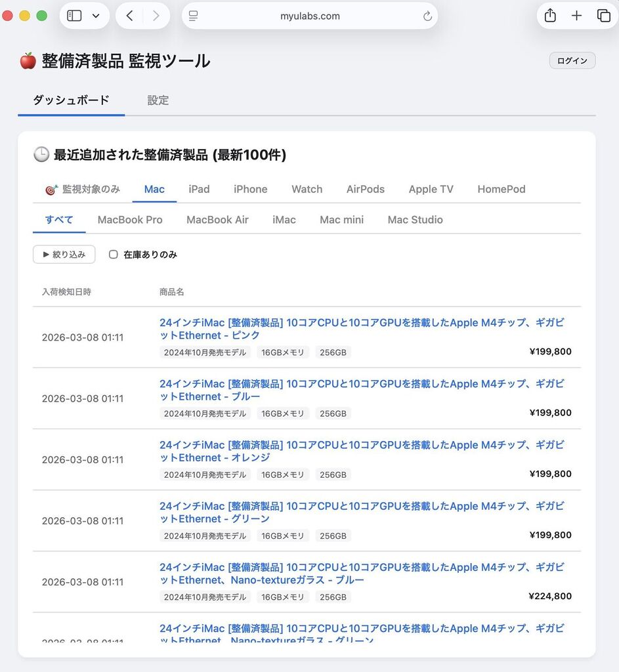Viewport: 619px width, 672px height.
Task: Click the ログイン button
Action: tap(572, 61)
